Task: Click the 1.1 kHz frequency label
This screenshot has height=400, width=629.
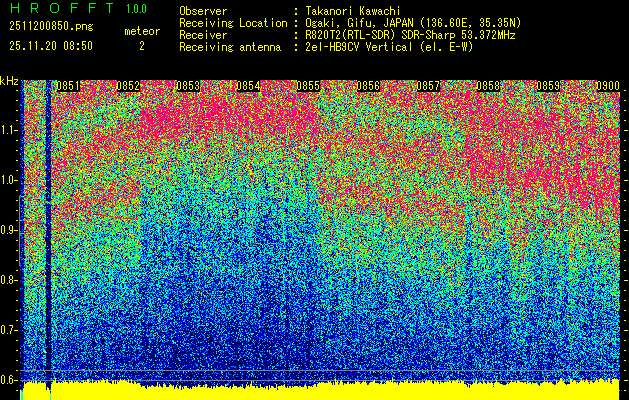Action: 9,130
